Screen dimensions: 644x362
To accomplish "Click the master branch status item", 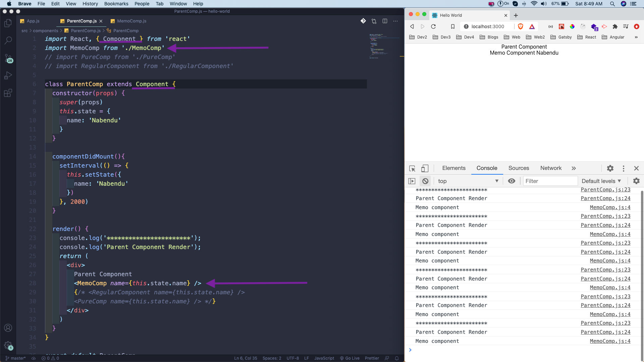I will click(x=16, y=358).
